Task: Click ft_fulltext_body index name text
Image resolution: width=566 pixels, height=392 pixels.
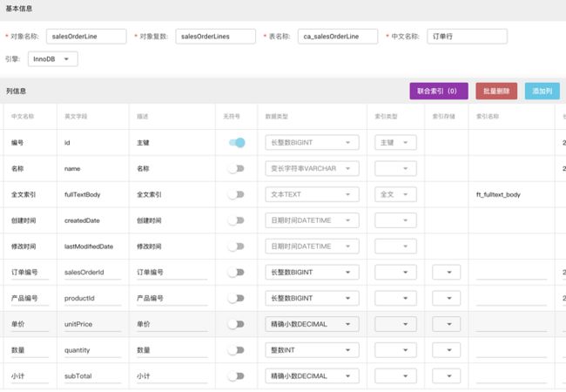Action: tap(498, 194)
